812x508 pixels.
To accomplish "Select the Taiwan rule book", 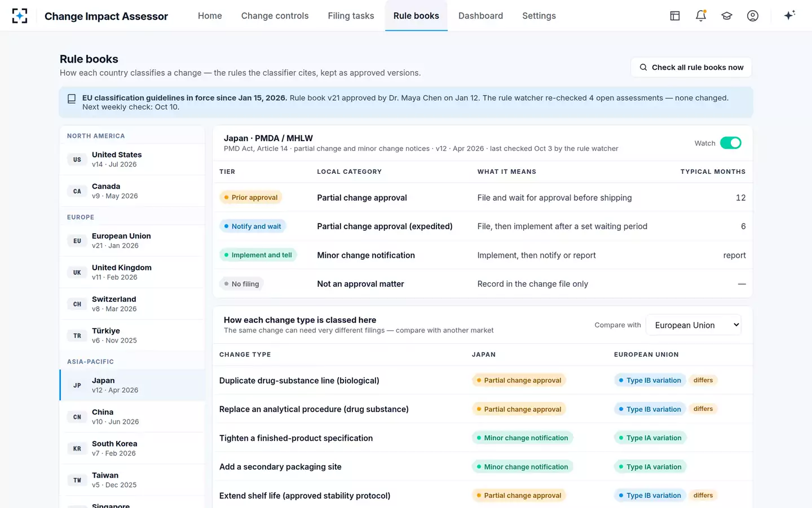I will pos(132,480).
